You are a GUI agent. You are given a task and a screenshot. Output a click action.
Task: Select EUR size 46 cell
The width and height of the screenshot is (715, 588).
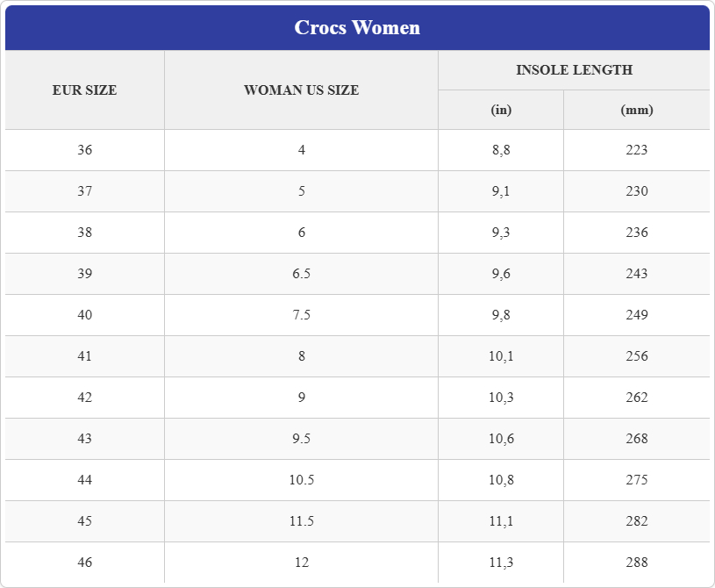[x=85, y=563]
